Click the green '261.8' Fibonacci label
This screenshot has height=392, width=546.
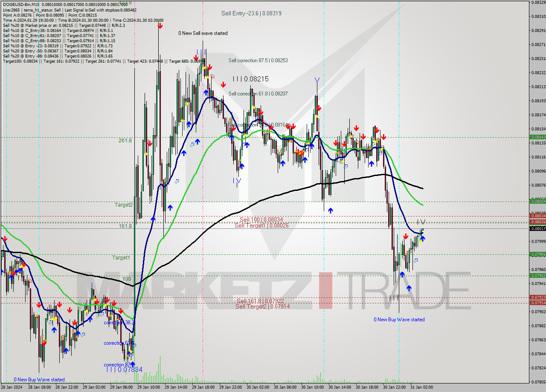[125, 140]
